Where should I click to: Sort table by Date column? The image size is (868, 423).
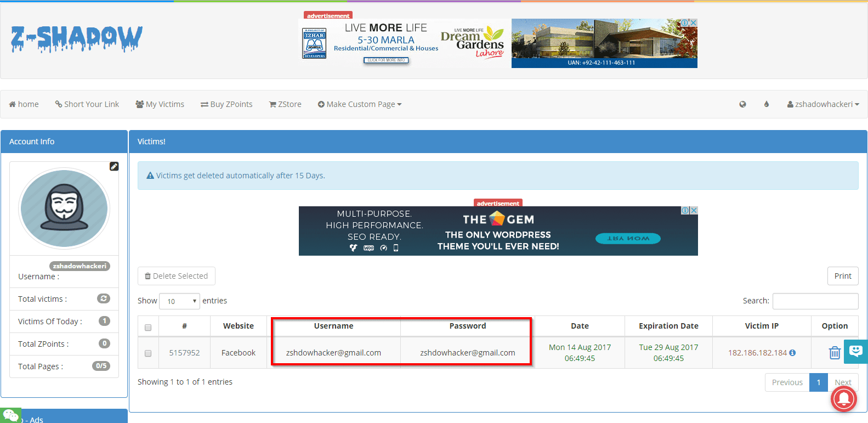[580, 326]
